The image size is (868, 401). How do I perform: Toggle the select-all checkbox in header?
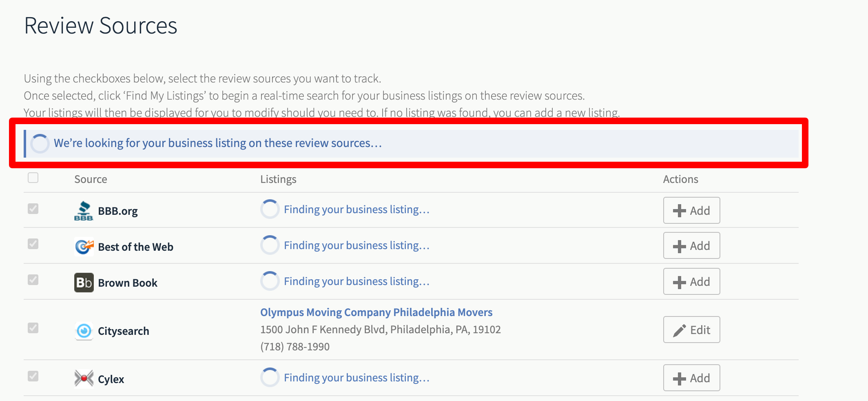pos(33,178)
